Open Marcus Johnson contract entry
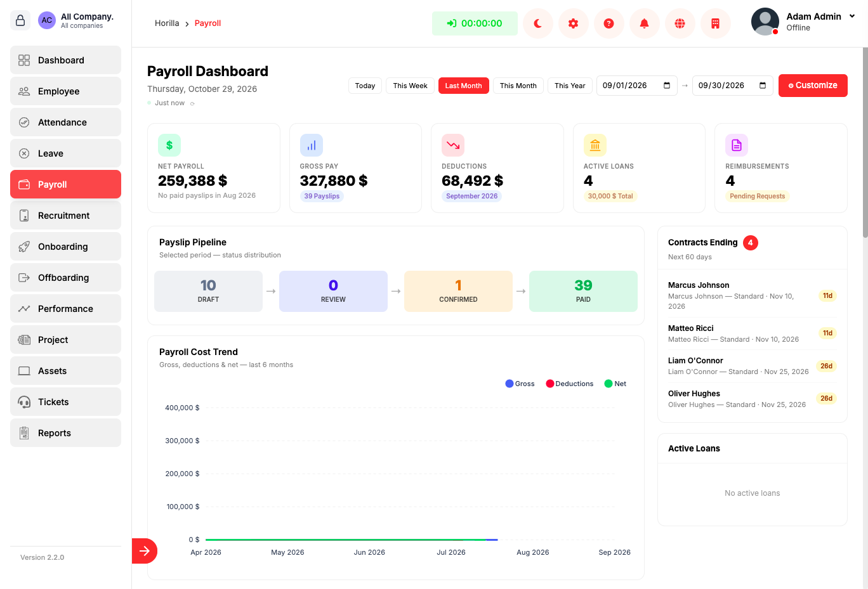 click(x=752, y=295)
